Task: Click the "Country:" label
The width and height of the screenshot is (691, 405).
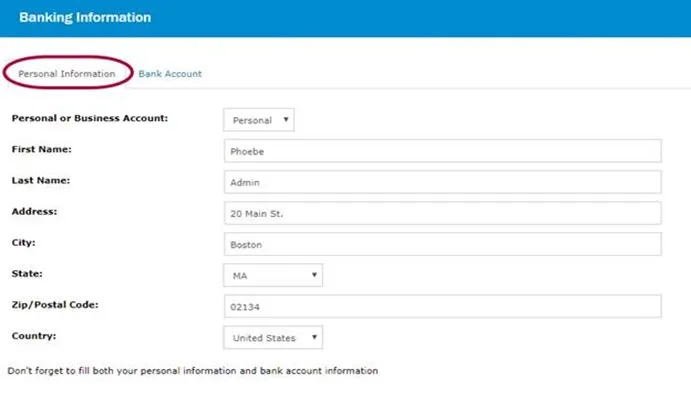Action: click(x=34, y=336)
